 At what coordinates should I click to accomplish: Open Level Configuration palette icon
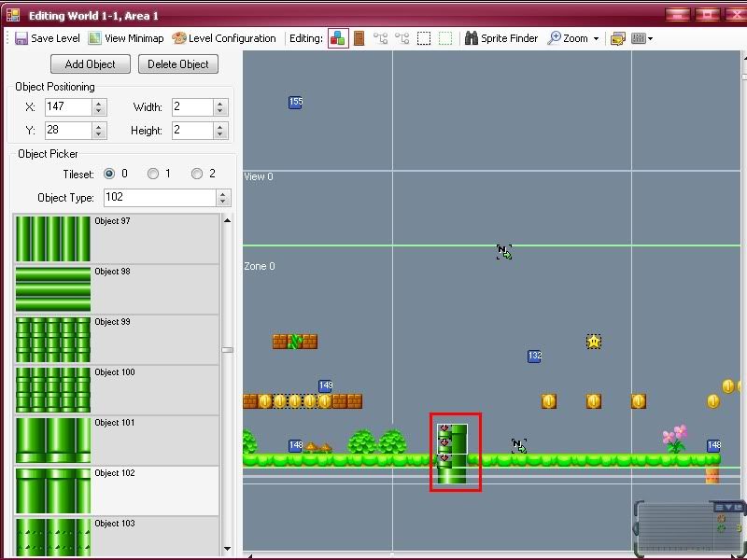(178, 38)
